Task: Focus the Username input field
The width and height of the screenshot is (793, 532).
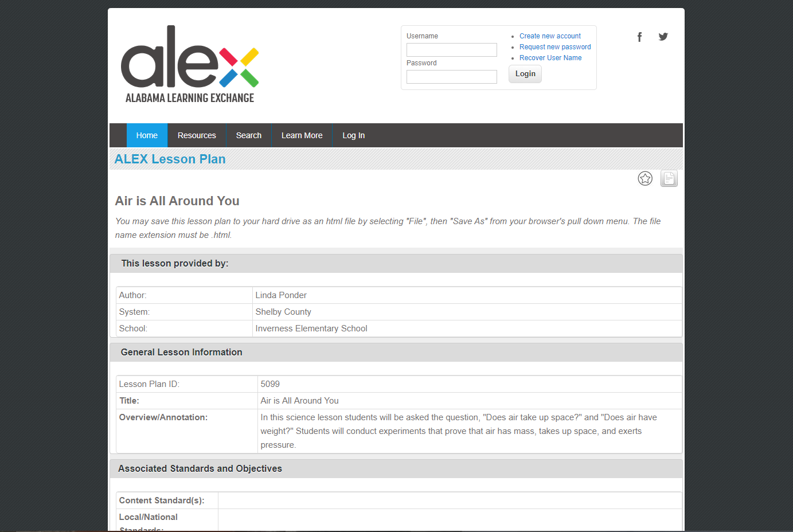Action: pos(451,50)
